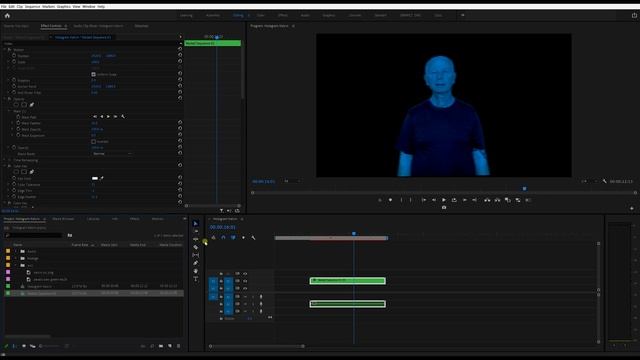Open the Media Browser tab
Viewport: 640px width, 360px height.
(x=63, y=219)
